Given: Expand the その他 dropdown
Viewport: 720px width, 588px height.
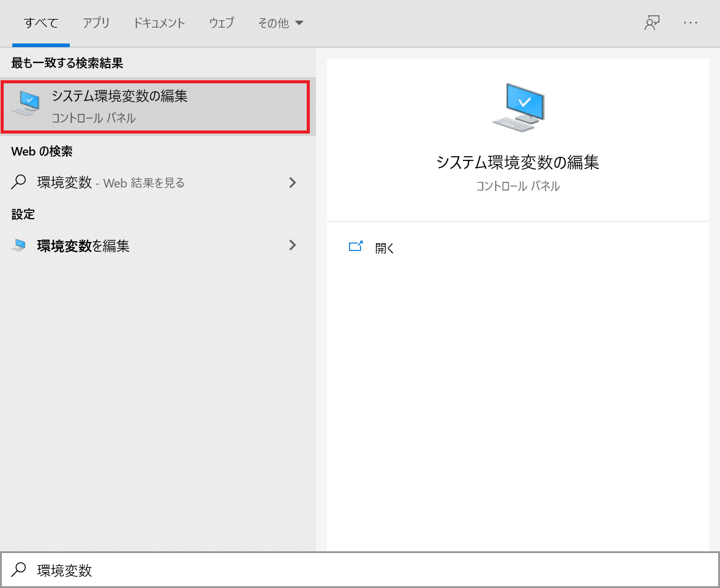Looking at the screenshot, I should coord(280,23).
